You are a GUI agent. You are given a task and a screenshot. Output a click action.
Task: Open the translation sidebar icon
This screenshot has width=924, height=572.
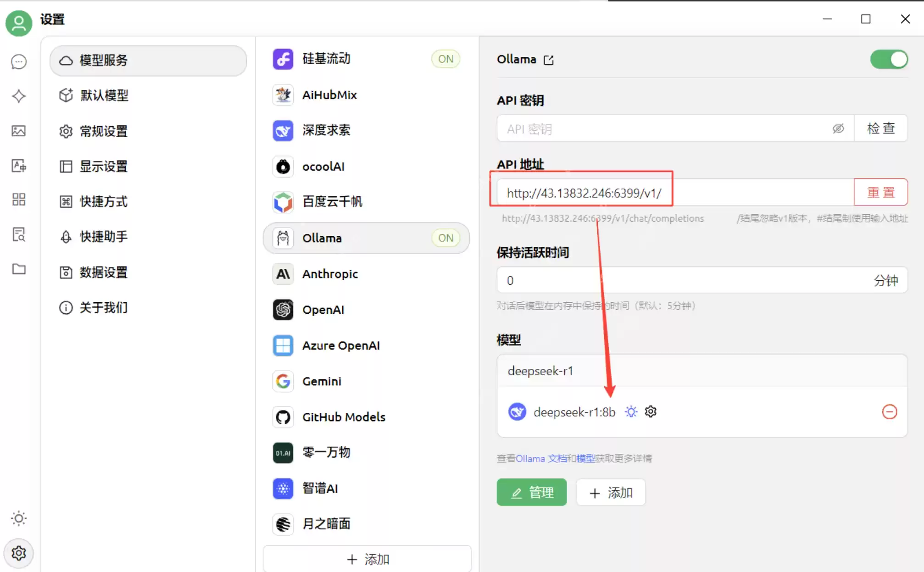pos(18,166)
